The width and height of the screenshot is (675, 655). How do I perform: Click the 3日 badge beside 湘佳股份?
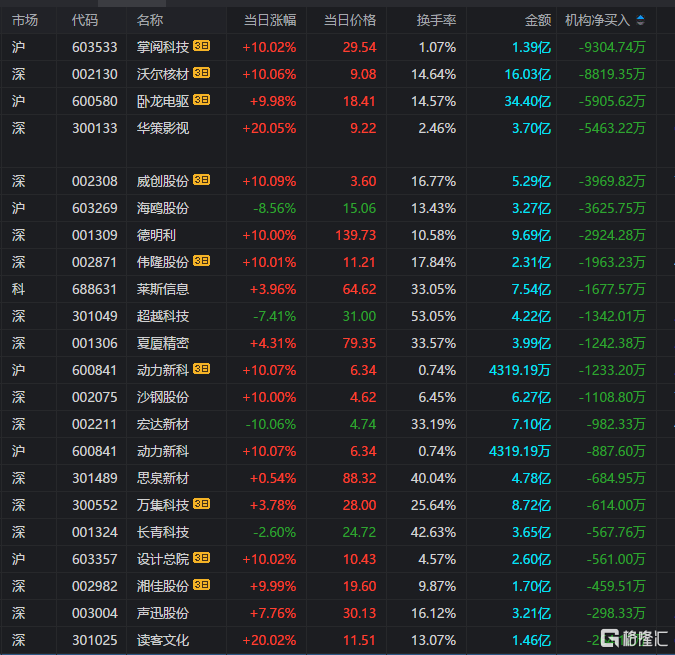point(201,585)
